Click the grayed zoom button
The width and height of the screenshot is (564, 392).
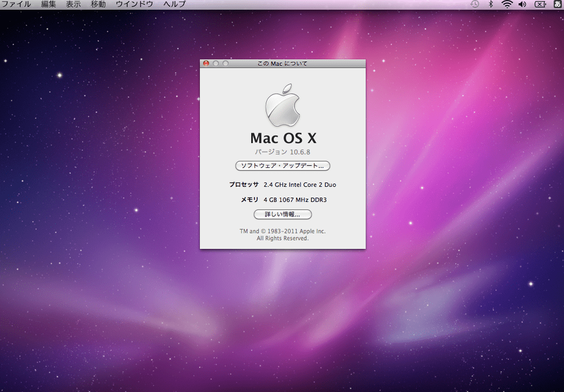coord(225,63)
